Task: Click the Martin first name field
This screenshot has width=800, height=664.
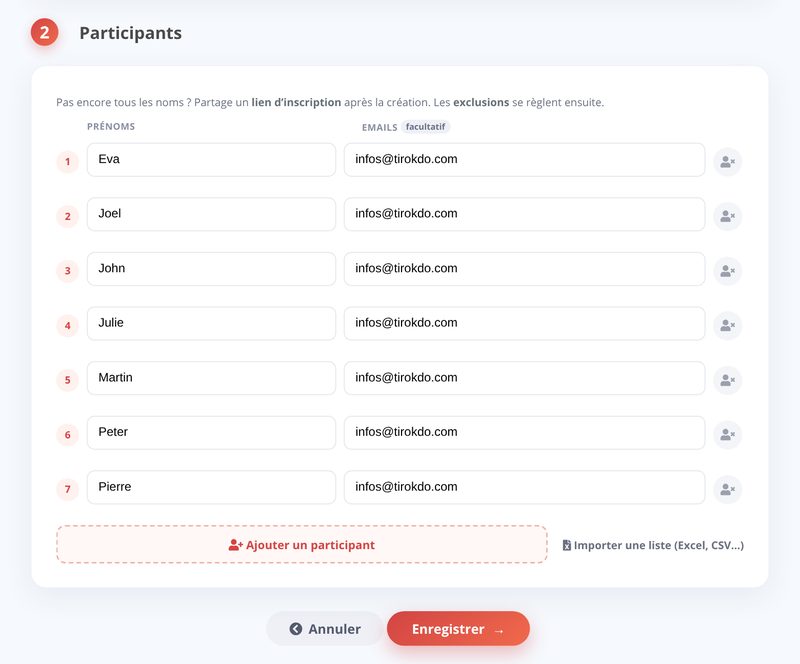Action: 211,378
